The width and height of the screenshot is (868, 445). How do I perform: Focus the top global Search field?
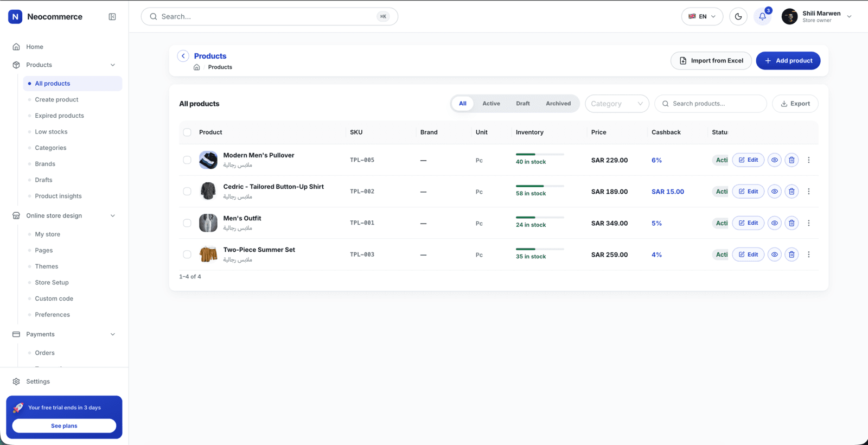pyautogui.click(x=270, y=16)
